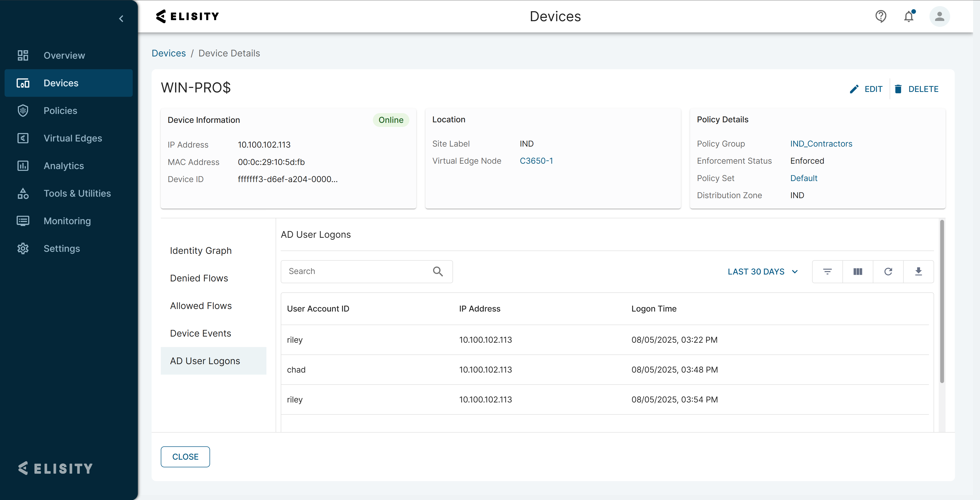Open the Tools & Utilities shapes icon
980x500 pixels.
pos(23,194)
